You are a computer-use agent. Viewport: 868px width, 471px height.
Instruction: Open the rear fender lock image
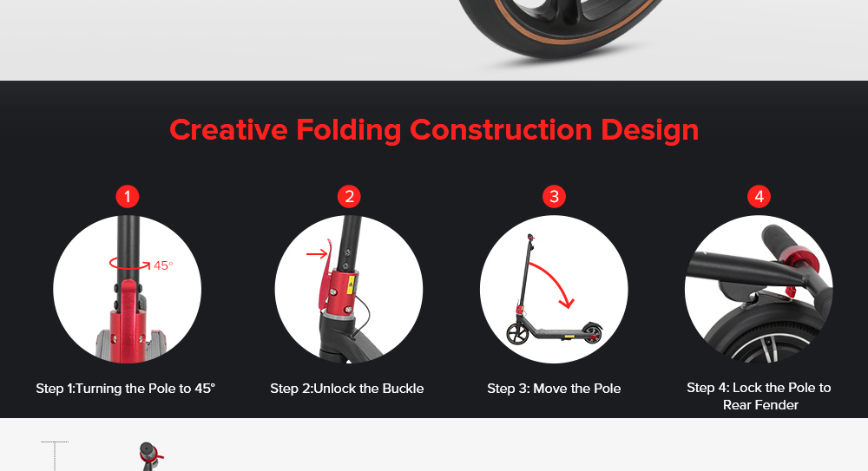(x=759, y=290)
